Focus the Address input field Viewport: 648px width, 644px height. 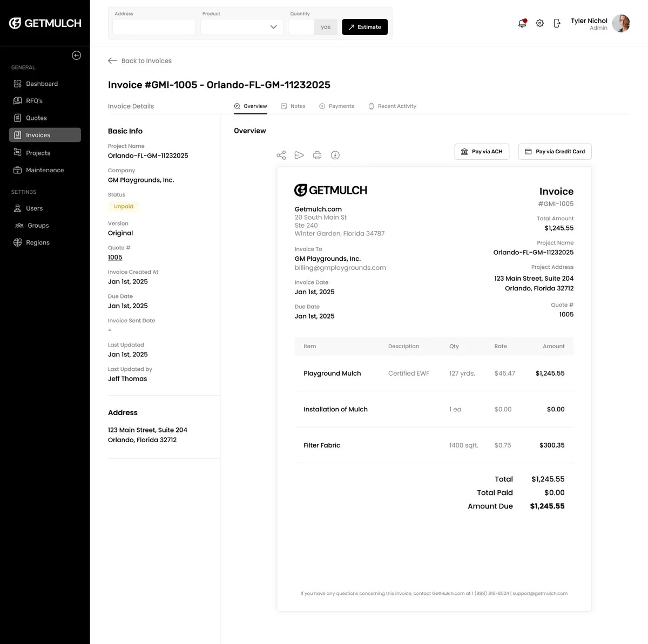pos(154,27)
